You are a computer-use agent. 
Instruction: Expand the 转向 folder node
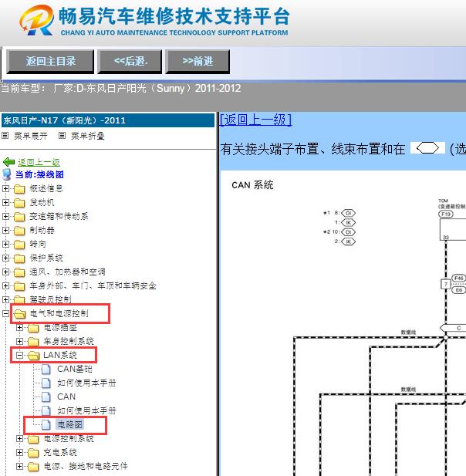click(5, 244)
